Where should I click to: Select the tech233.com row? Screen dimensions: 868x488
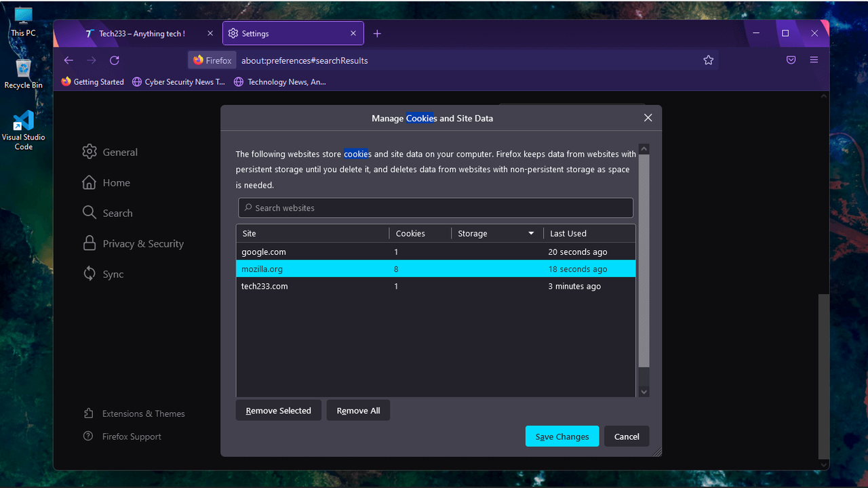point(436,286)
